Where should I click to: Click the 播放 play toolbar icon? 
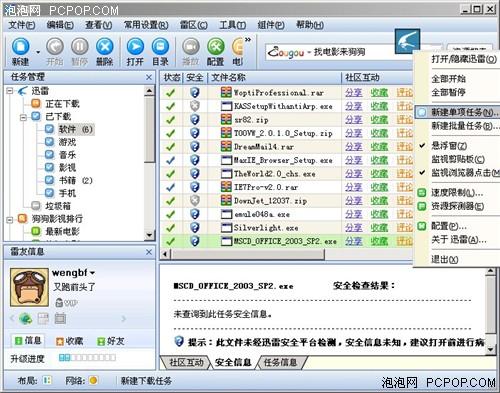191,47
